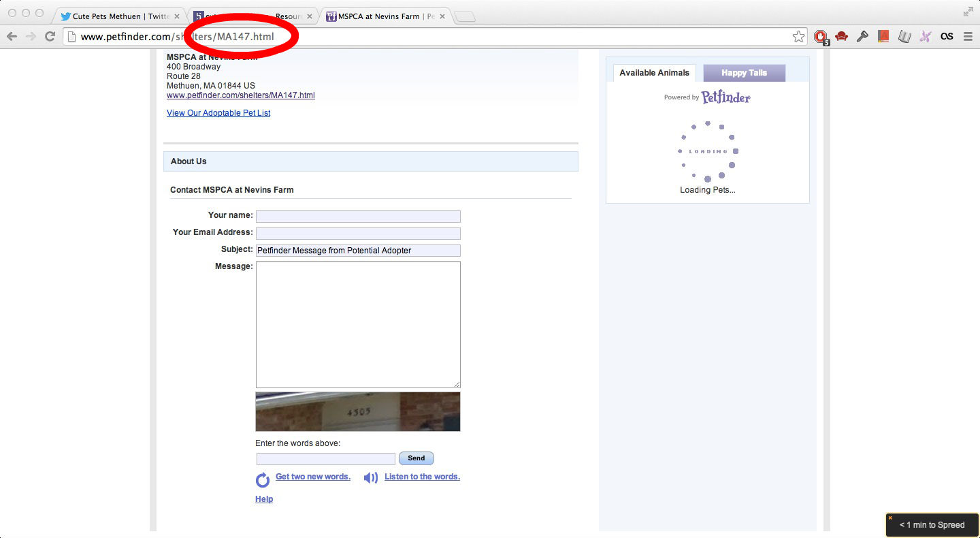The image size is (980, 538).
Task: Open the captcha Help link
Action: 264,499
